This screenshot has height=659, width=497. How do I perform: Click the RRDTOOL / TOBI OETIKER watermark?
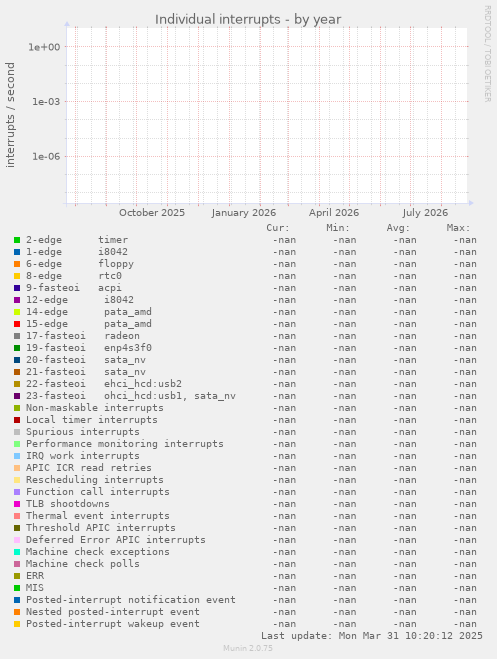[x=487, y=53]
